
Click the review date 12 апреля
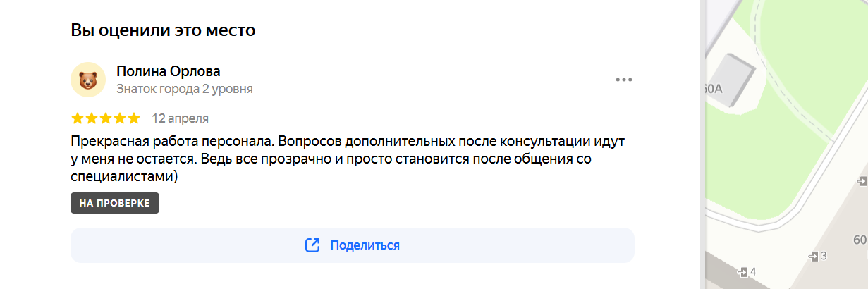[181, 118]
